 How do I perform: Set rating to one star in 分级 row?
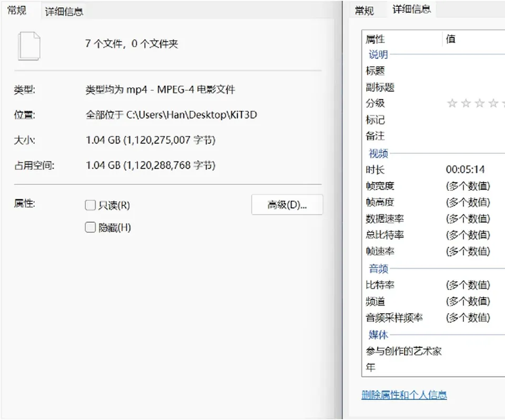[x=452, y=104]
